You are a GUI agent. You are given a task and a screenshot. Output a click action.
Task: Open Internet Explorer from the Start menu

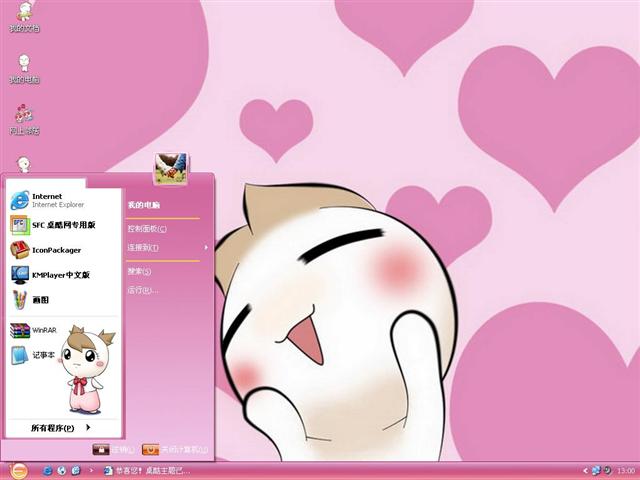[x=50, y=200]
